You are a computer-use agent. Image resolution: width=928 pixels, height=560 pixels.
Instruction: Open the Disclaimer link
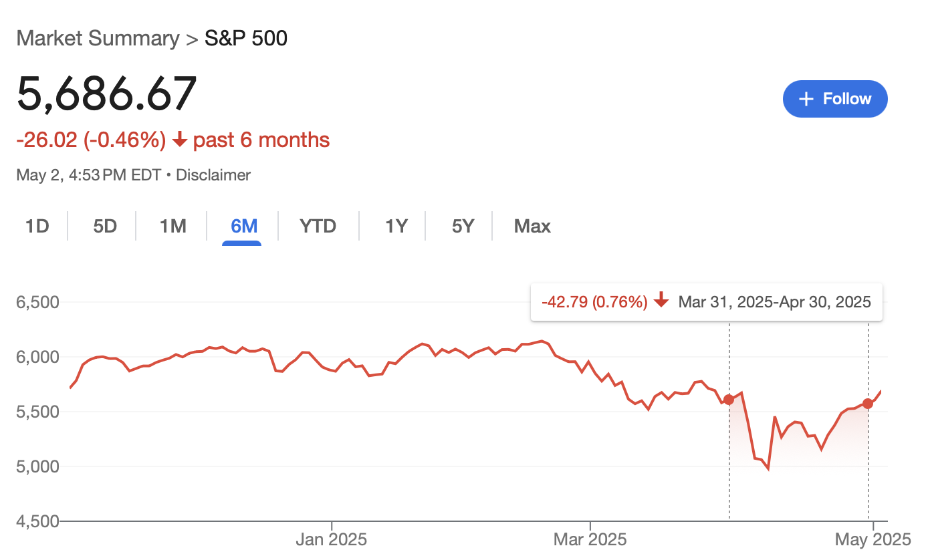pyautogui.click(x=213, y=175)
